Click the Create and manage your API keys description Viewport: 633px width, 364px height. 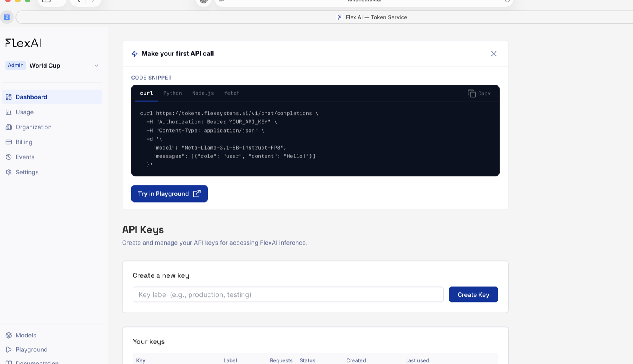[x=215, y=243]
